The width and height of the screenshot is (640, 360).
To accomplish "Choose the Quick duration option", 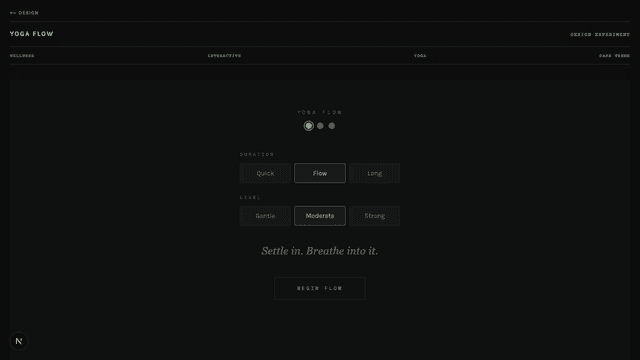I will tap(265, 173).
